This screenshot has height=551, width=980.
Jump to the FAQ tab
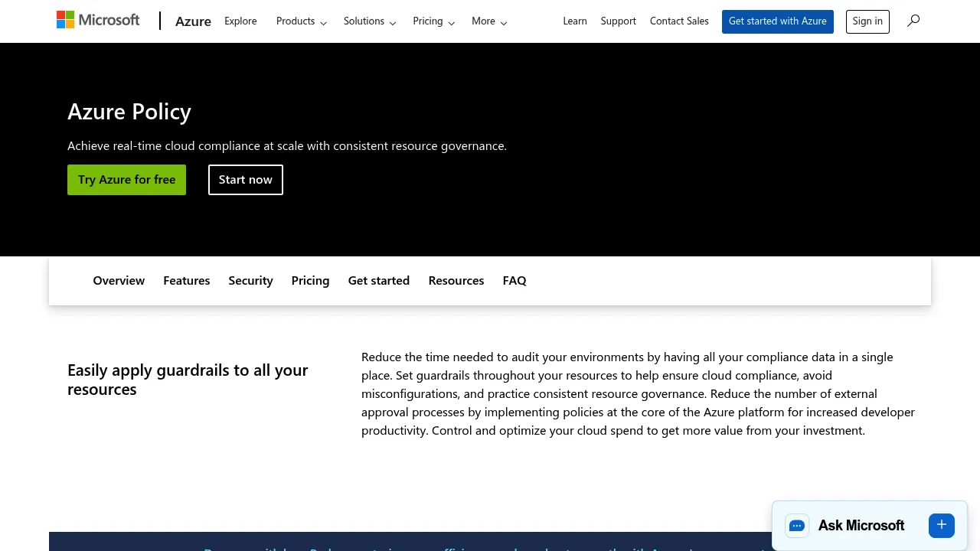tap(514, 281)
